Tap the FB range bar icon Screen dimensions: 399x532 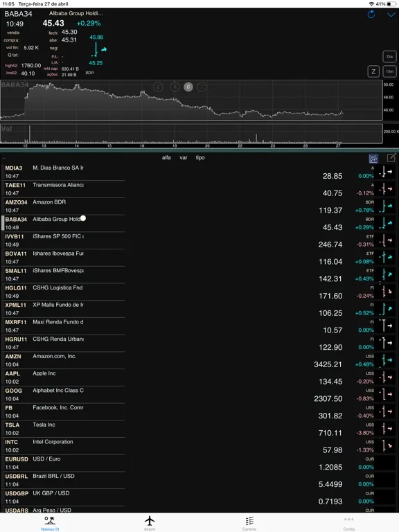[386, 412]
